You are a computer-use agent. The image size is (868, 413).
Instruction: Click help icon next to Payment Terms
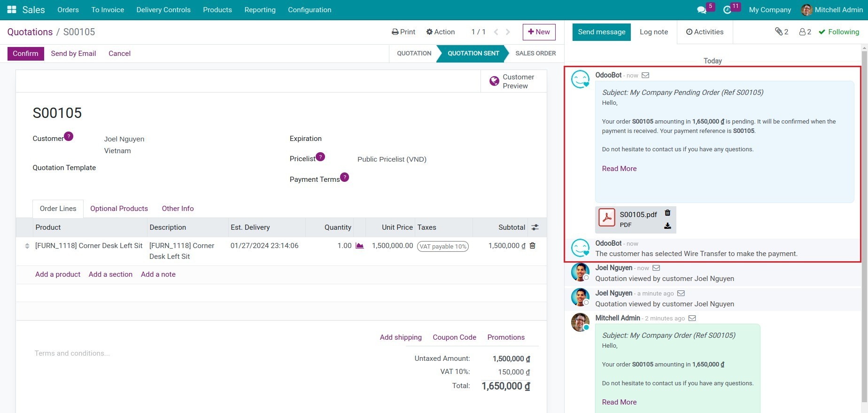(x=345, y=177)
